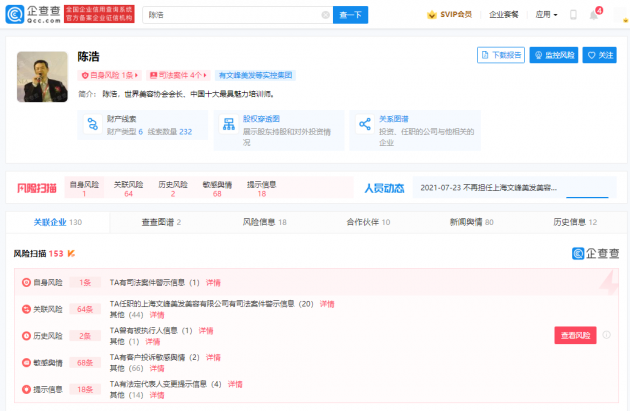Screen dimensions: 630x411
Task: Switch to 历史信息 12 tab
Action: point(575,222)
